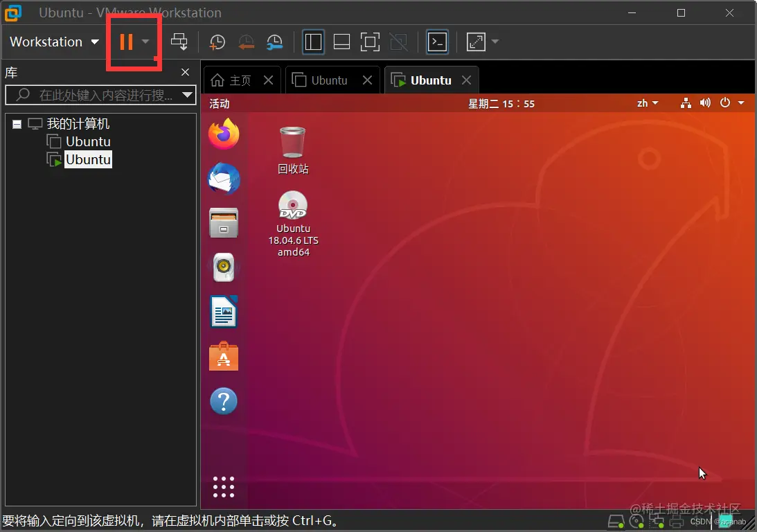This screenshot has height=532, width=757.
Task: Close the Home tab
Action: click(x=269, y=80)
